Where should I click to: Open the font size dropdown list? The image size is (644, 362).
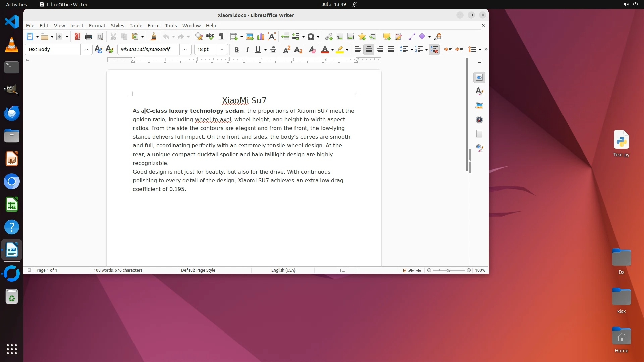(x=222, y=49)
